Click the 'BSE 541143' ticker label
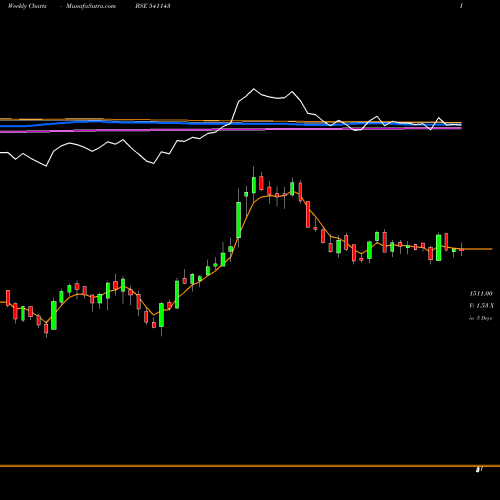 [153, 6]
